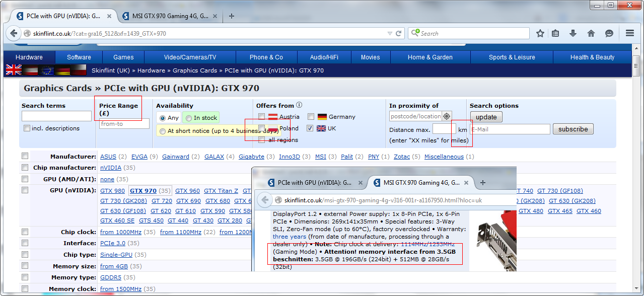Screen dimensions: 644x296
Task: Reload the page from the address bar
Action: [398, 34]
